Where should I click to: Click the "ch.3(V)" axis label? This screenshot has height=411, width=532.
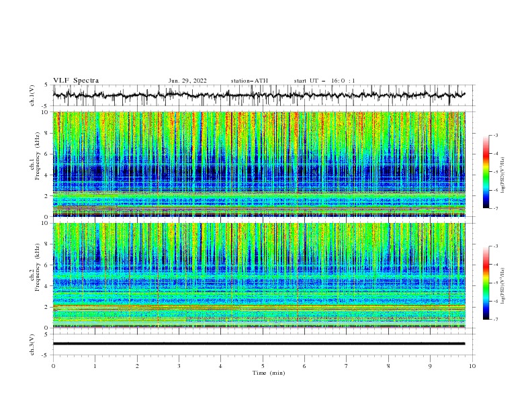pyautogui.click(x=32, y=345)
